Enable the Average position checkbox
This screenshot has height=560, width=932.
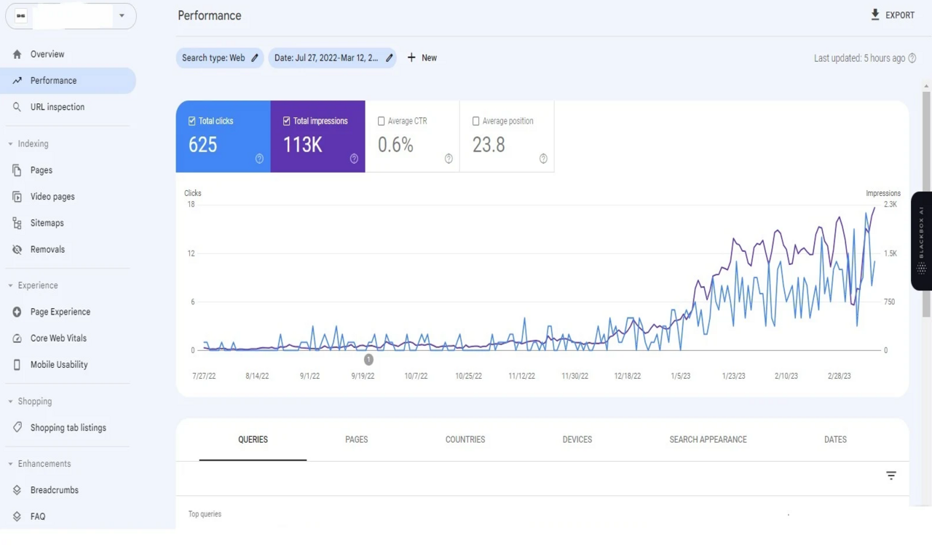[476, 121]
